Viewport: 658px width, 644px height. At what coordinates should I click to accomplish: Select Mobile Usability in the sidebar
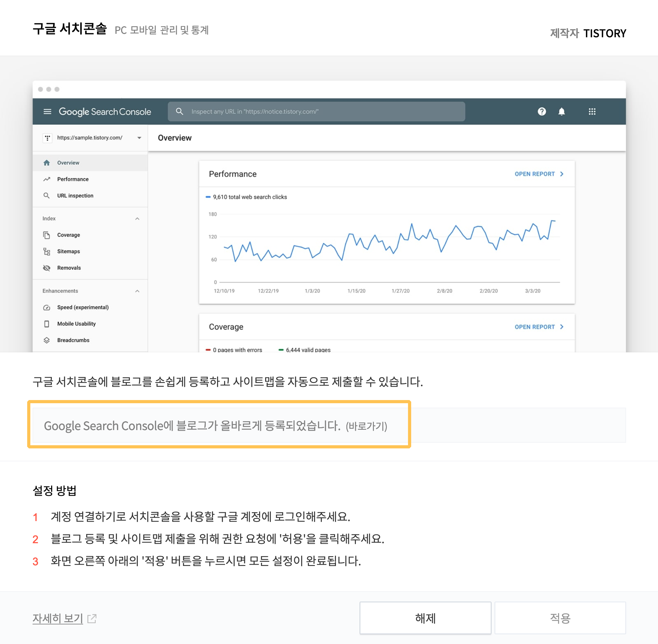[76, 324]
